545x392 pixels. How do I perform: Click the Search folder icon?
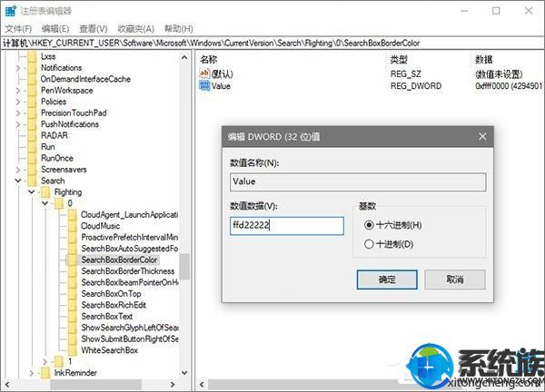coord(33,181)
